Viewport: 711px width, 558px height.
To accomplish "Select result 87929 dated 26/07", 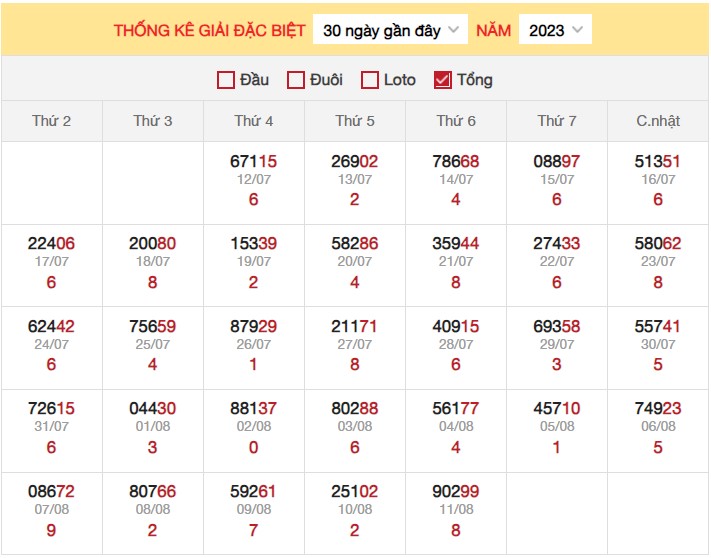I will coord(253,326).
